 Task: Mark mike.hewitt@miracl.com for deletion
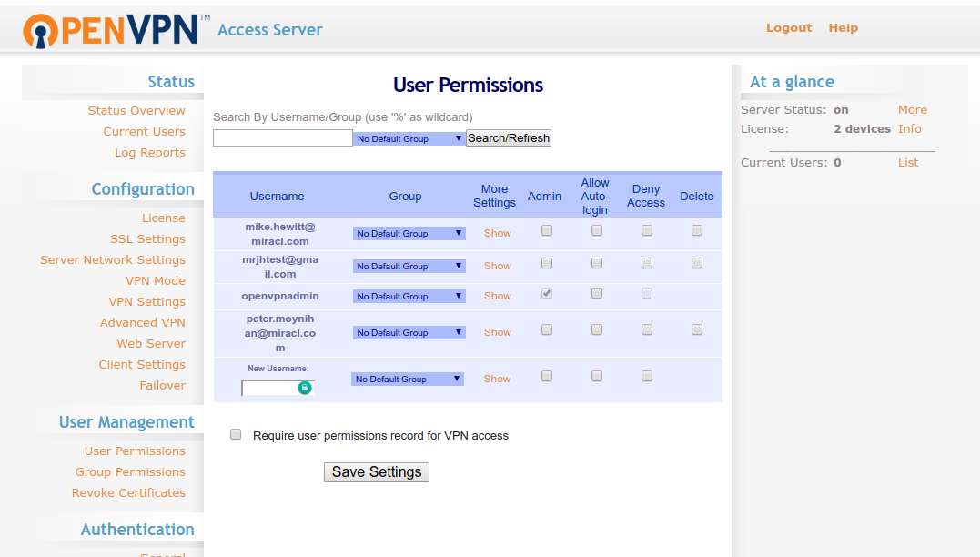(697, 230)
